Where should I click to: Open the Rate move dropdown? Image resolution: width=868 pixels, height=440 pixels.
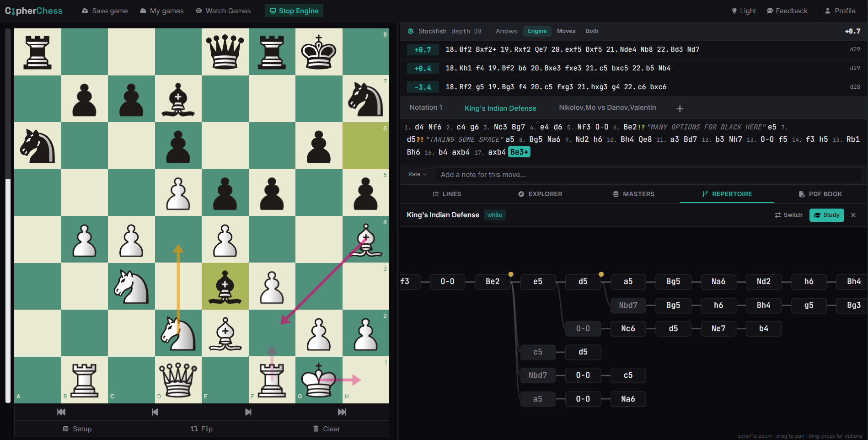coord(417,174)
